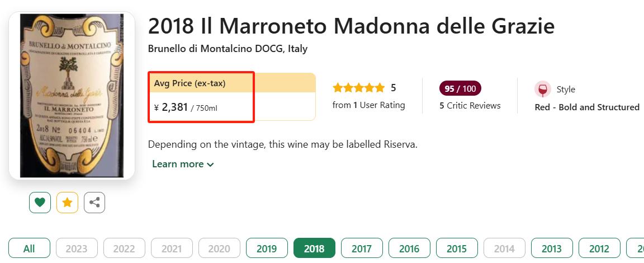Open Brunello di Montalcino DOCG, Italy link

point(228,49)
